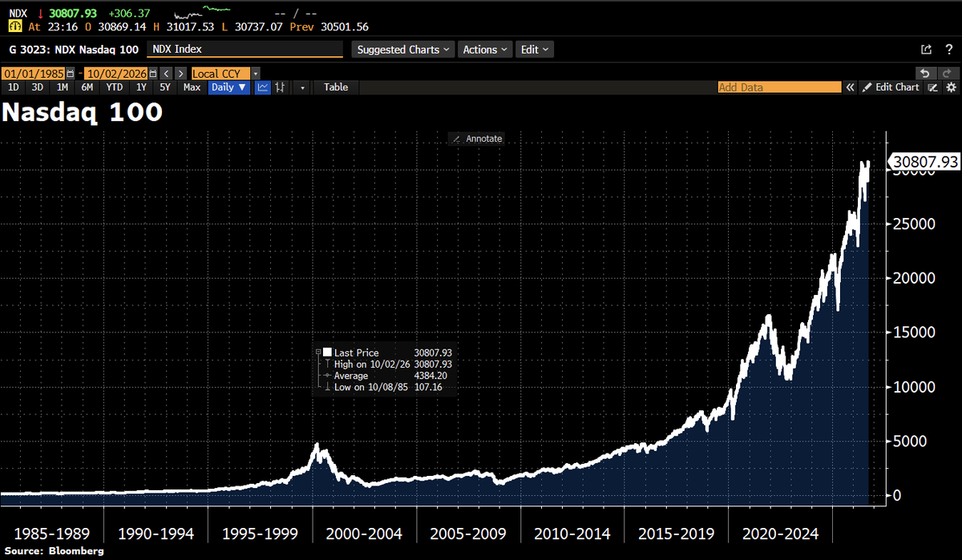Click the start date field 01/01/1985
Screen dimensions: 962x560
(33, 74)
